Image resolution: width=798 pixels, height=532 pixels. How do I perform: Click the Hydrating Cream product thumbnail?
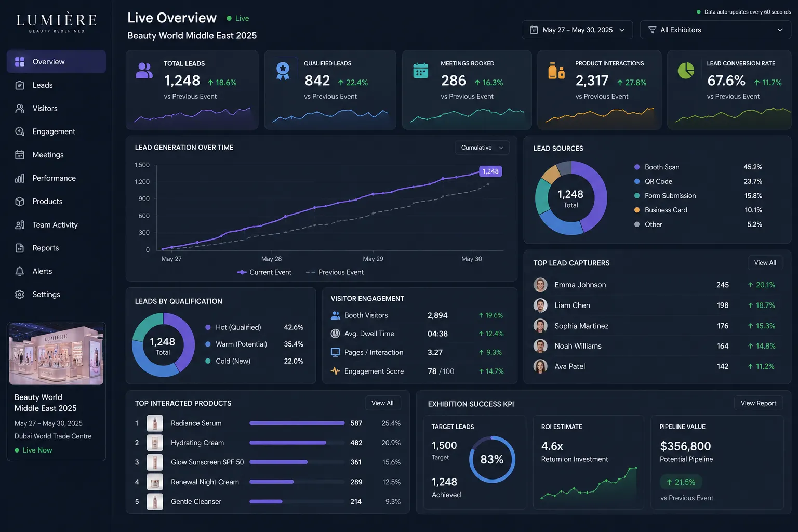(155, 443)
